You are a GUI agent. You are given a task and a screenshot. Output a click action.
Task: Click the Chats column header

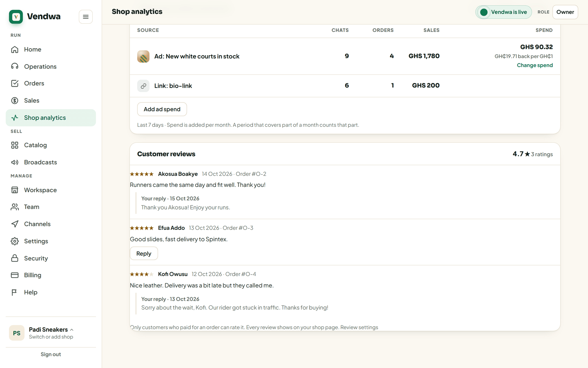click(x=340, y=30)
